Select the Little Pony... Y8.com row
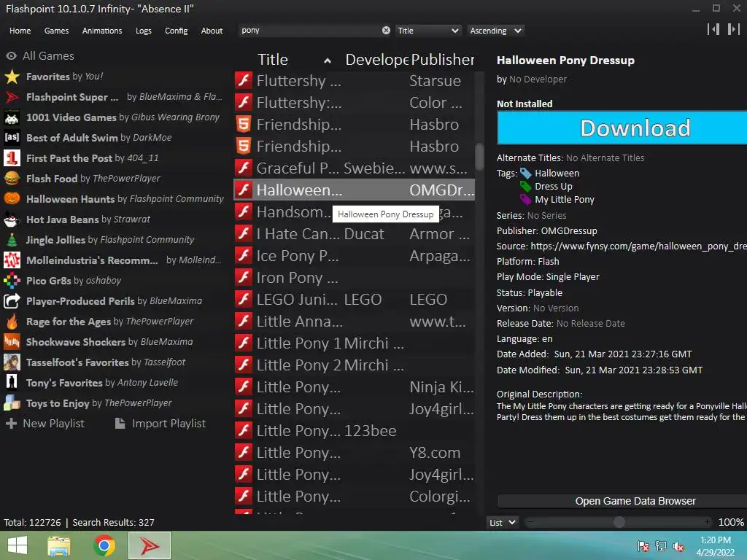The width and height of the screenshot is (747, 560). point(355,453)
